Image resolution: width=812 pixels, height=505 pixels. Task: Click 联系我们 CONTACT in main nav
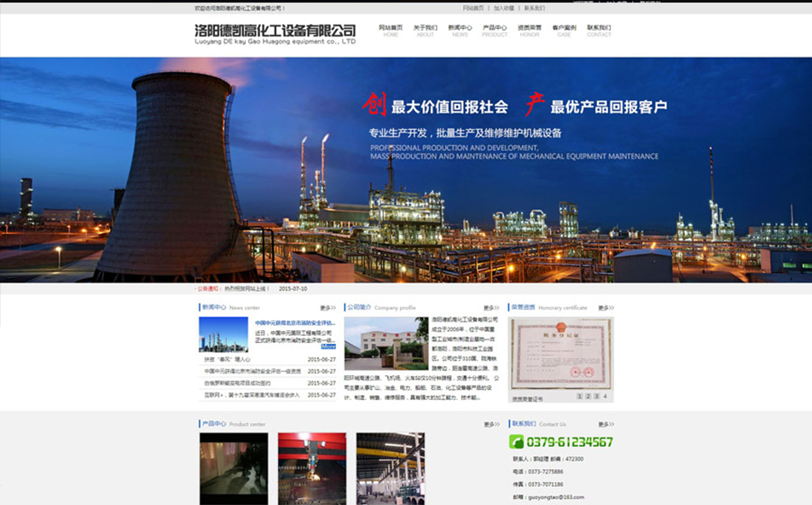pyautogui.click(x=599, y=30)
